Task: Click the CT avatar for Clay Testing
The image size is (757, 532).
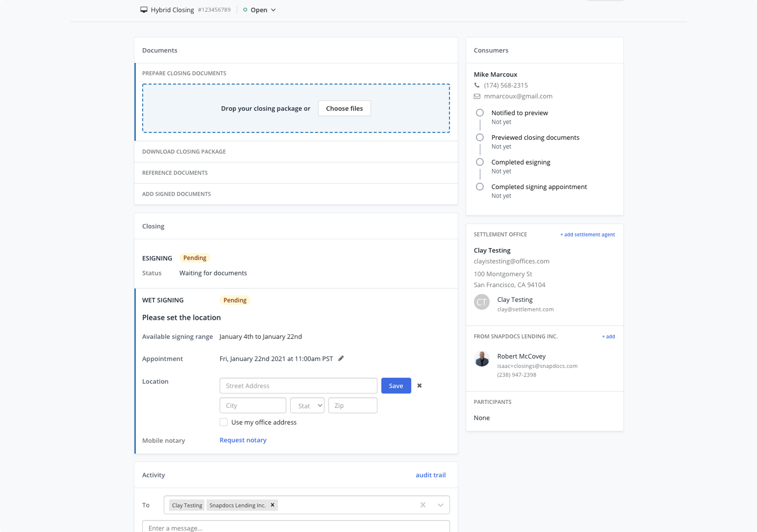Action: pos(481,302)
